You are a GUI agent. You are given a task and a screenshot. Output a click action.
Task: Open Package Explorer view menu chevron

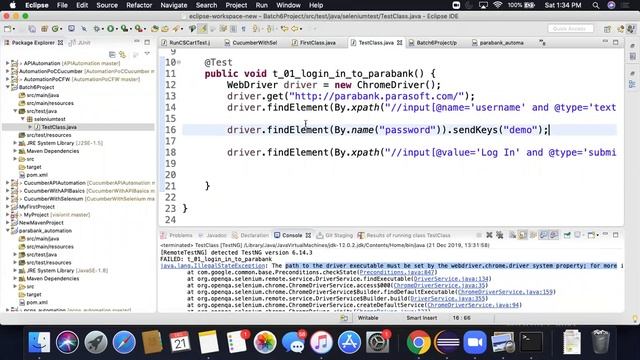[x=147, y=53]
